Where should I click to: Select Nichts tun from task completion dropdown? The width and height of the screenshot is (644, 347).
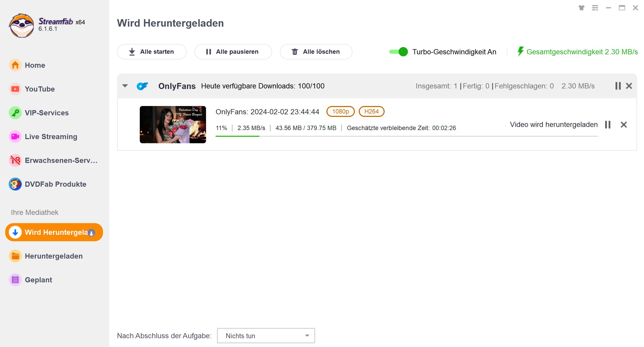265,335
